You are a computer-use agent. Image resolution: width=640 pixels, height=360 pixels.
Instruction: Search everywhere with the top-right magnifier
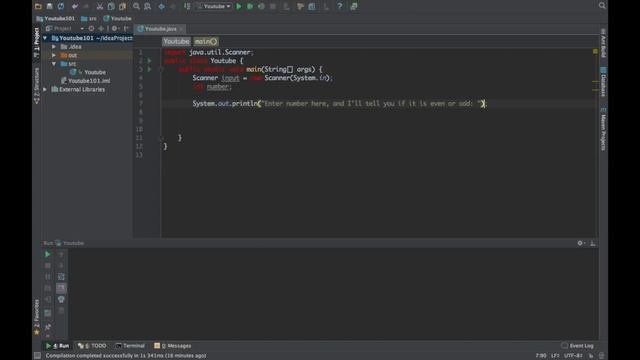coord(602,5)
